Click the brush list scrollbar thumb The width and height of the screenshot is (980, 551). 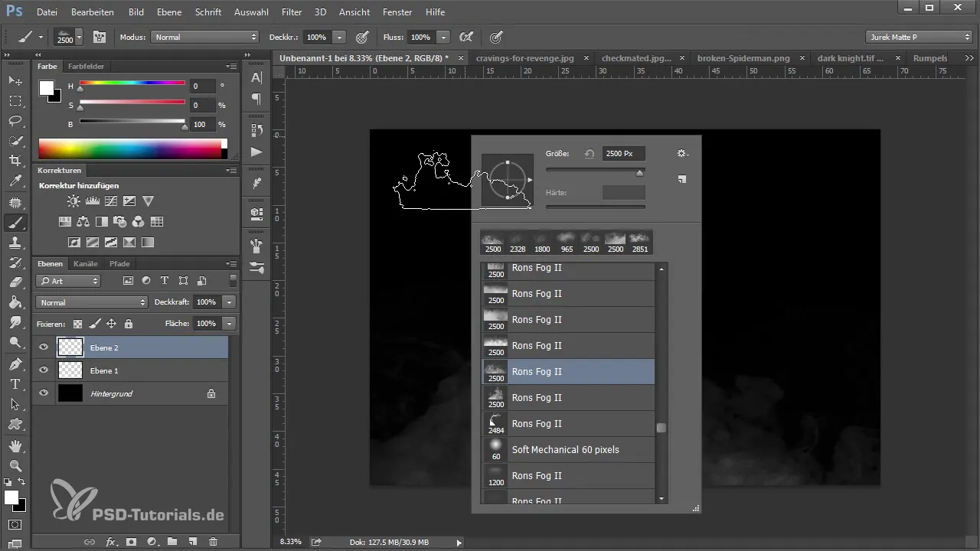[661, 429]
